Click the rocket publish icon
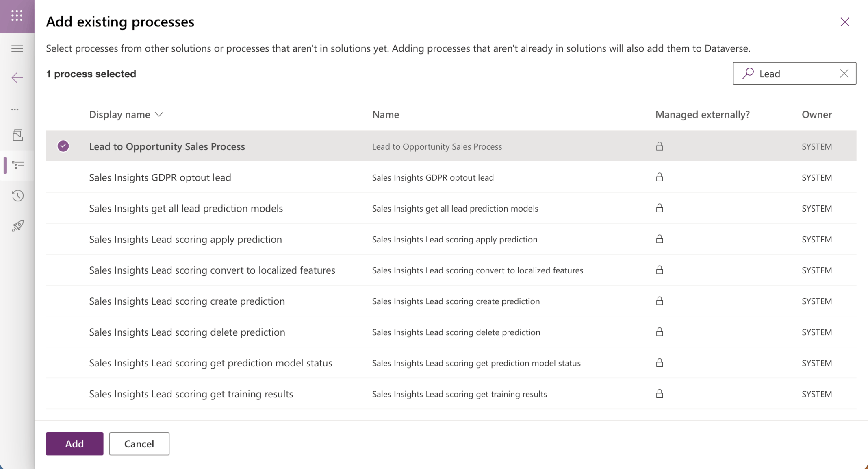Screen dimensions: 868x469 (17, 226)
